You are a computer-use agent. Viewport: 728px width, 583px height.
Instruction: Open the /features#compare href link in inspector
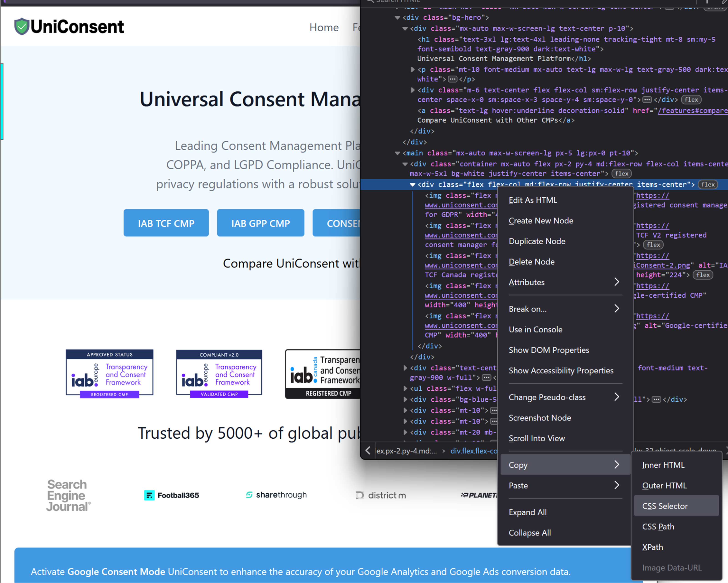693,111
